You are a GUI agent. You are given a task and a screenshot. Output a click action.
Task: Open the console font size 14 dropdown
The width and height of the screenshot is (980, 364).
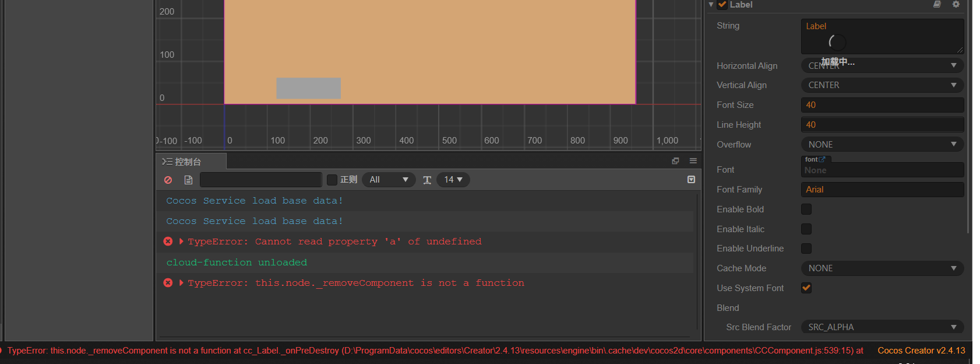pyautogui.click(x=453, y=180)
